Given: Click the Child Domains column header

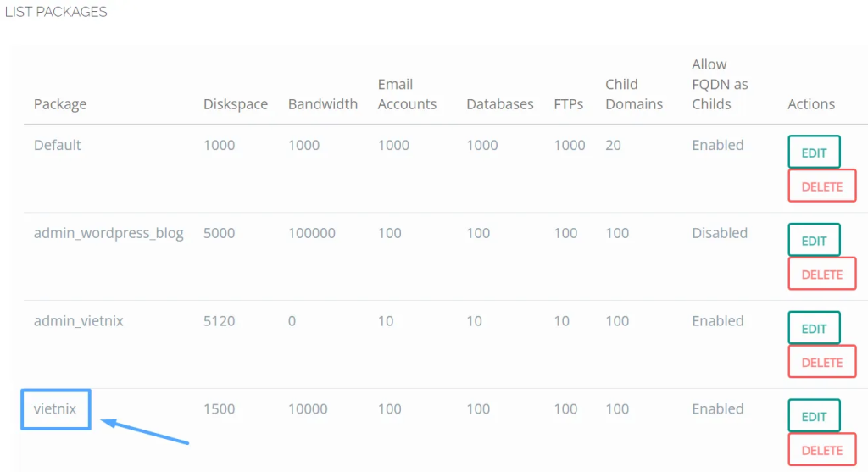Looking at the screenshot, I should pyautogui.click(x=634, y=94).
